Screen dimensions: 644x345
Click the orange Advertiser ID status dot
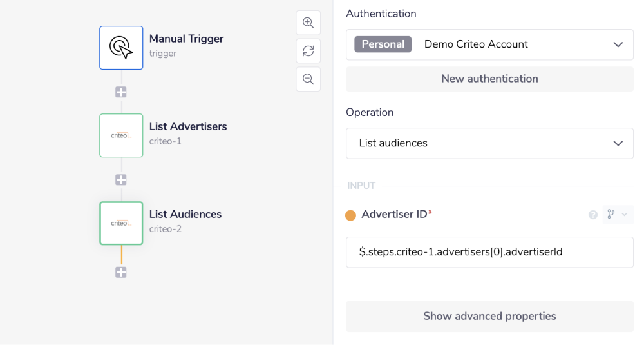351,215
